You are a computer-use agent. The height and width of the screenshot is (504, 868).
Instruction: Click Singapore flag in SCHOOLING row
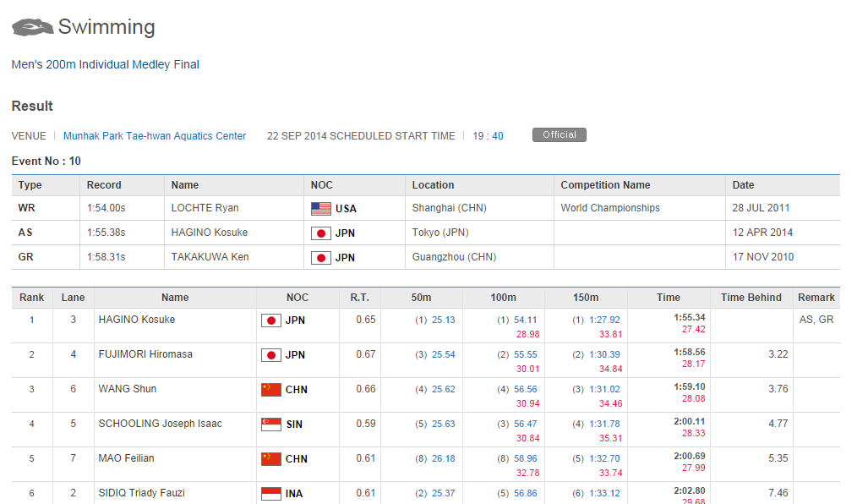point(271,425)
